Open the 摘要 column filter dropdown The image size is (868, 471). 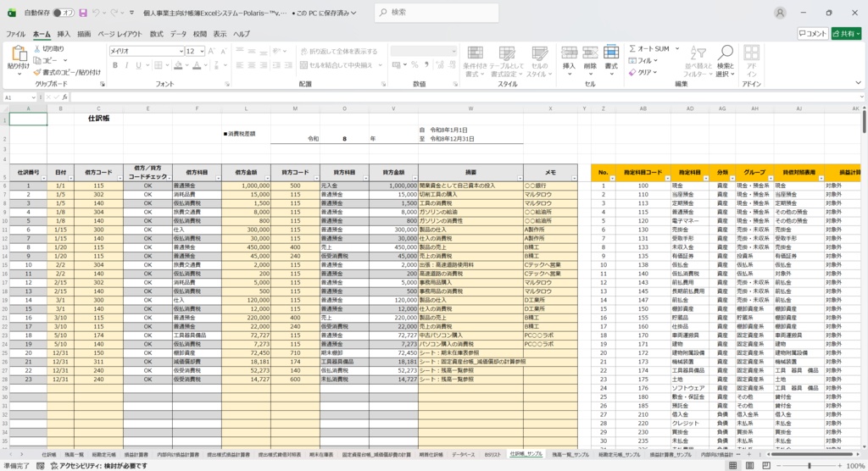(x=520, y=178)
